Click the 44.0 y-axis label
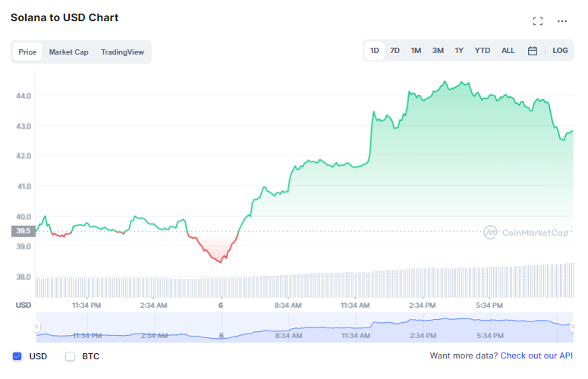The width and height of the screenshot is (588, 379). click(24, 96)
